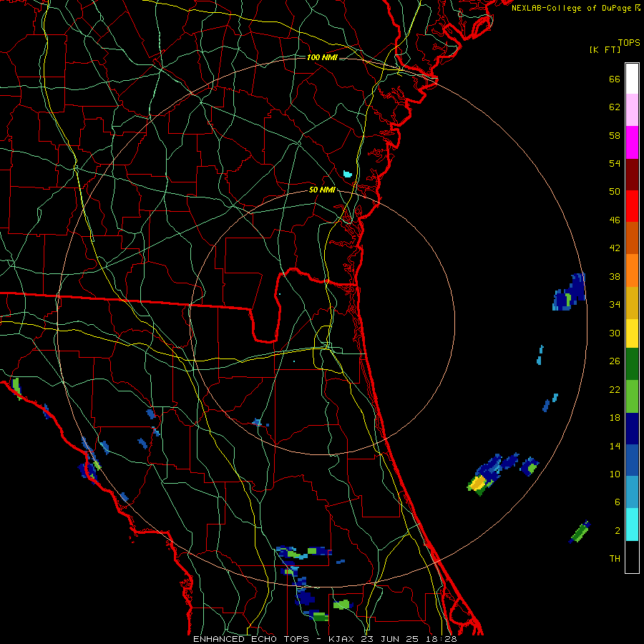This screenshot has height=644, width=644.
Task: Click the legend value "34"
Action: [615, 305]
